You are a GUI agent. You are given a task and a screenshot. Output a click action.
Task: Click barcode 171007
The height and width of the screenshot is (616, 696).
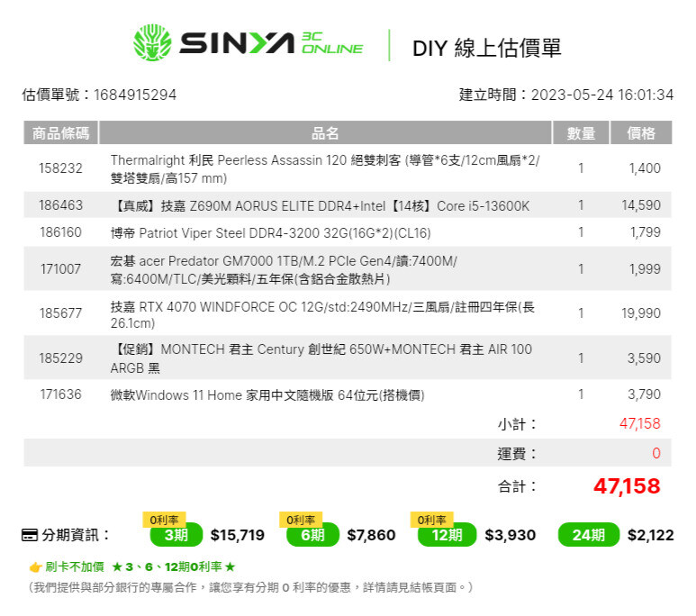[x=61, y=269]
